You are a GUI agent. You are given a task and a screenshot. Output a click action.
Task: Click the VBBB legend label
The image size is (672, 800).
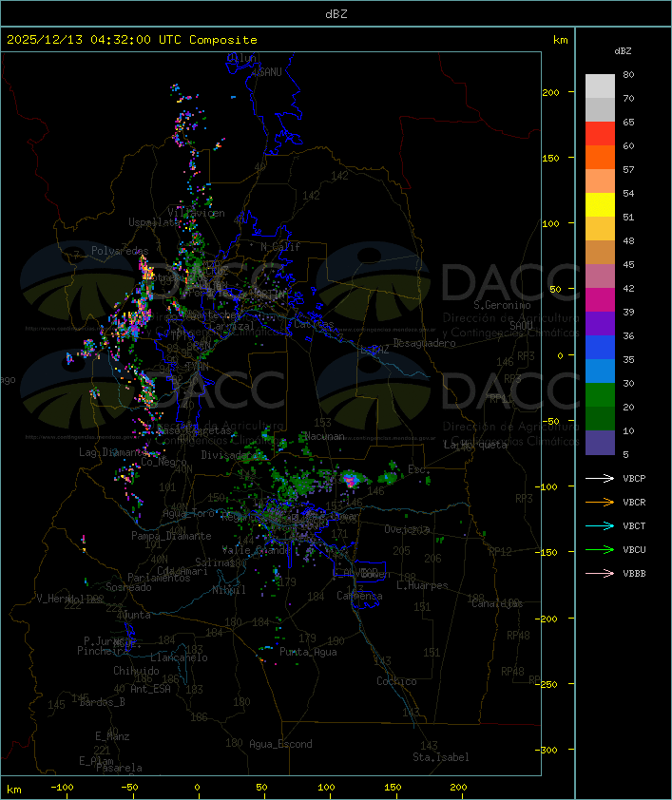[634, 574]
